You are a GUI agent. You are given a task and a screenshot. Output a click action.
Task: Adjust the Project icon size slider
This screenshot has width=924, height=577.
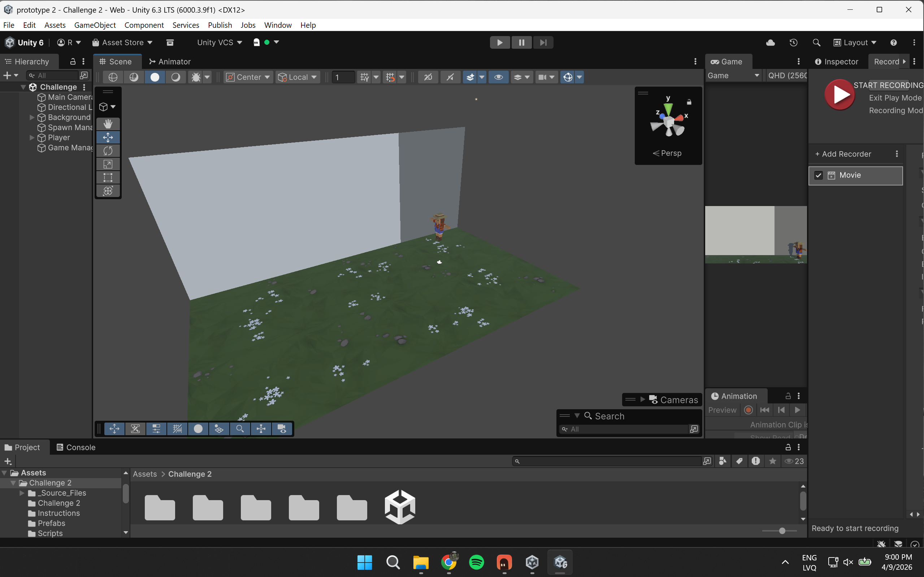782,531
